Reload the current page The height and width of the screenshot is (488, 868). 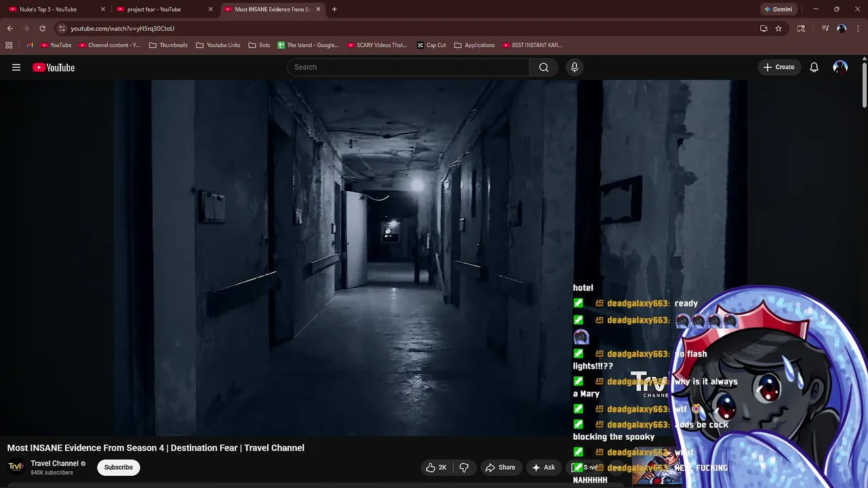coord(42,28)
